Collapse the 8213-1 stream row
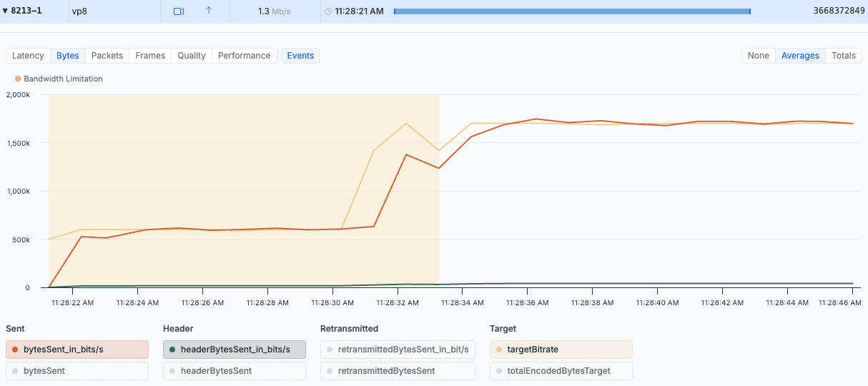The width and height of the screenshot is (868, 386). coord(5,11)
